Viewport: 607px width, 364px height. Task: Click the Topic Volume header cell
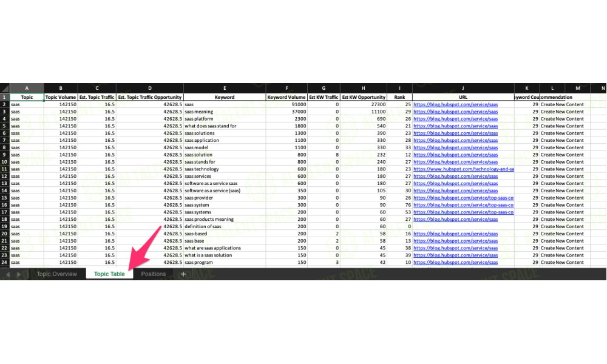pyautogui.click(x=61, y=97)
